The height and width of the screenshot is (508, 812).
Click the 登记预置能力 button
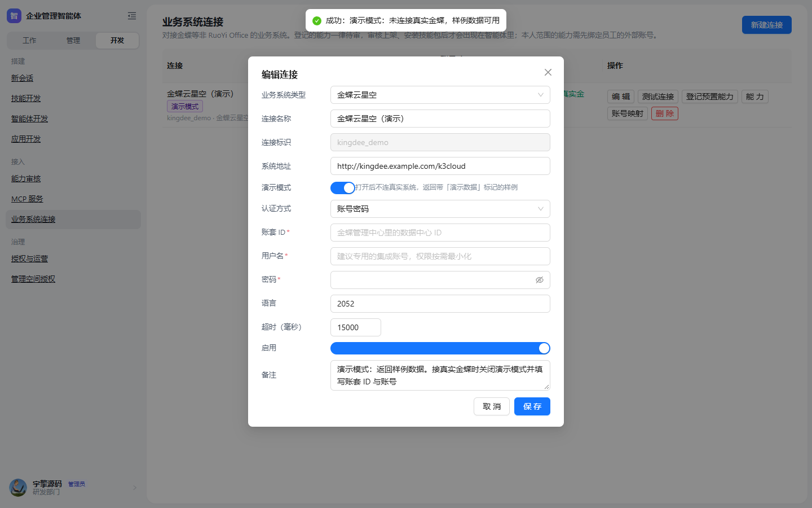(x=710, y=97)
